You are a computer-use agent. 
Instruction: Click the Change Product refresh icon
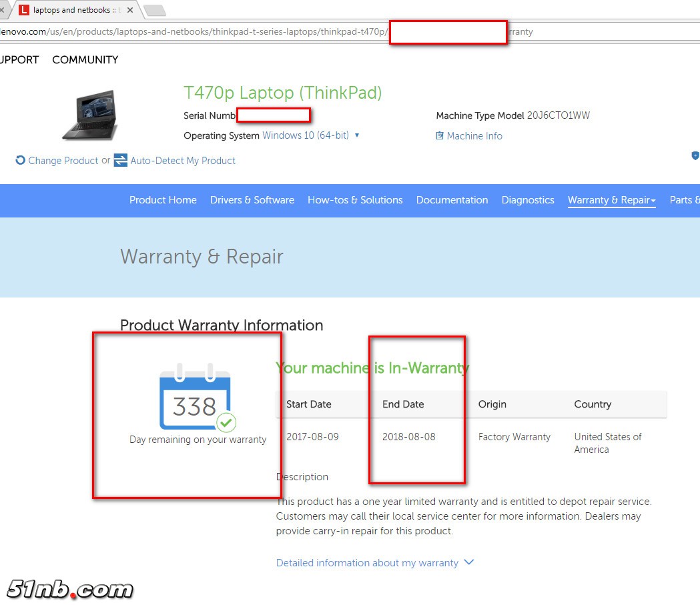click(20, 159)
